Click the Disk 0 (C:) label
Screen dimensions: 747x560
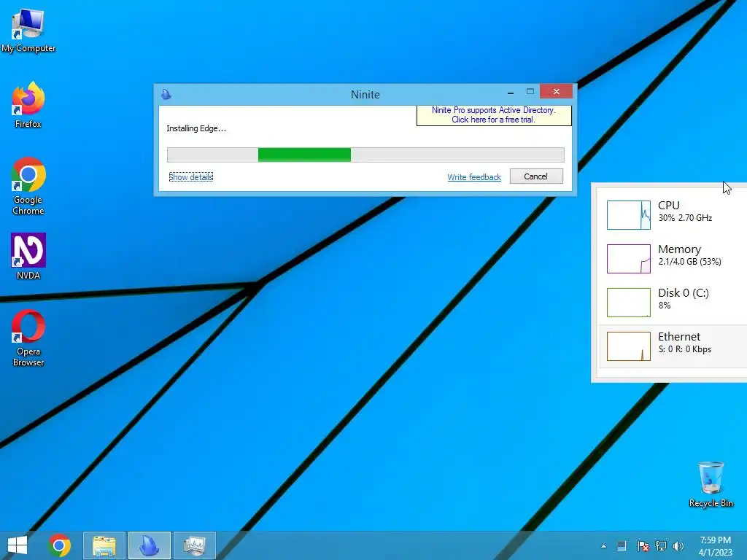683,293
